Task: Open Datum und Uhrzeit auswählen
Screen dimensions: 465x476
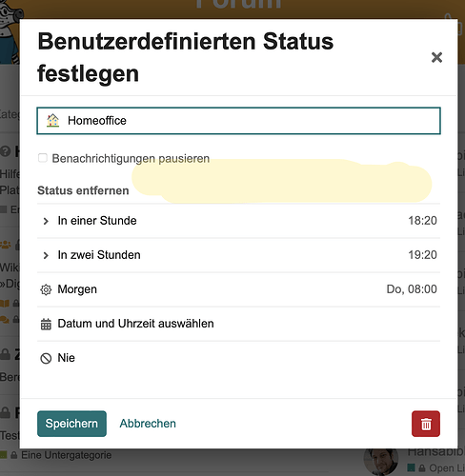Action: pos(238,324)
